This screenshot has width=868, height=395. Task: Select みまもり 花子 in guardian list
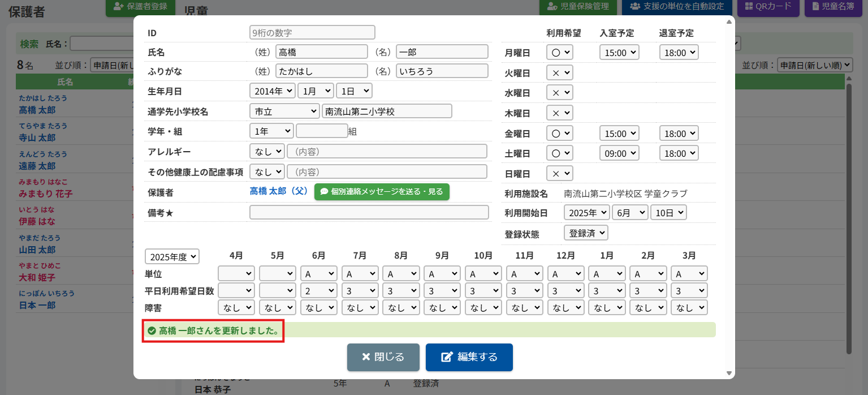pos(45,194)
